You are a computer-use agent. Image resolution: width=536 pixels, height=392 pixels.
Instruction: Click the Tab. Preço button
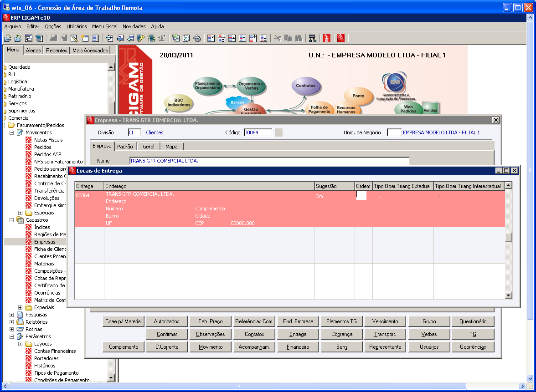coord(211,321)
